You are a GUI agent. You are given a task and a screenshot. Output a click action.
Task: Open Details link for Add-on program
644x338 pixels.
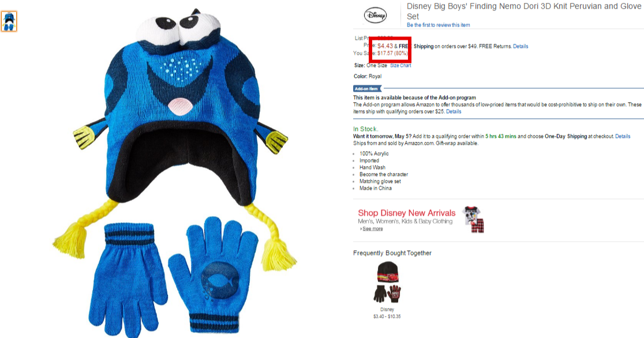454,112
